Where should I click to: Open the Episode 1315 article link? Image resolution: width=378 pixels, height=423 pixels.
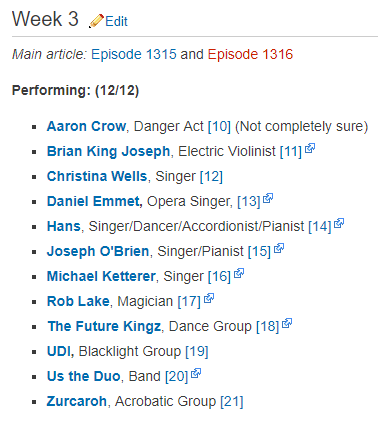point(134,54)
